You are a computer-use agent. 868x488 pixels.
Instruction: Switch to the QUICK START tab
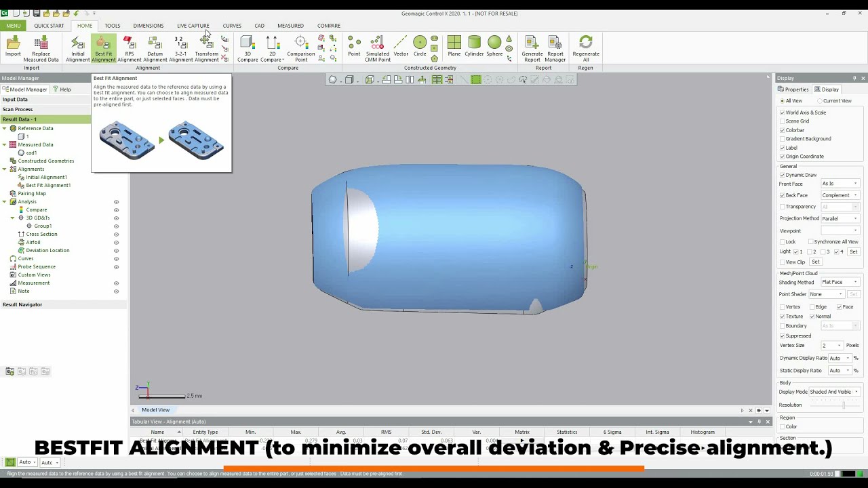[49, 26]
